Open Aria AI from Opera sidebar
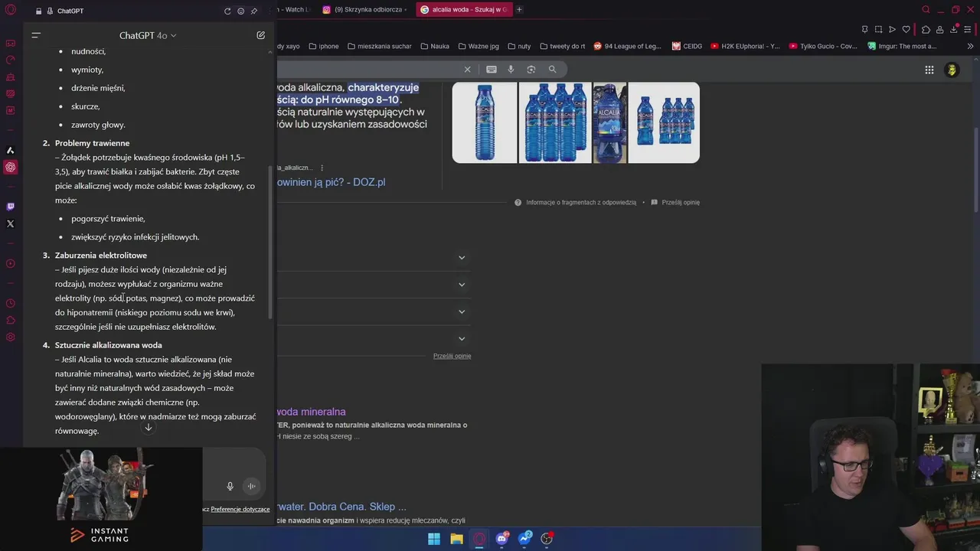The width and height of the screenshot is (980, 551). click(x=10, y=150)
